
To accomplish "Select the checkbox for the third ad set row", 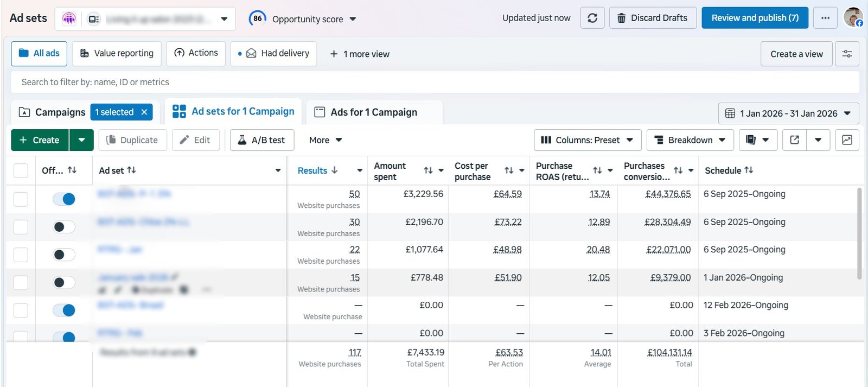I will pyautogui.click(x=21, y=255).
